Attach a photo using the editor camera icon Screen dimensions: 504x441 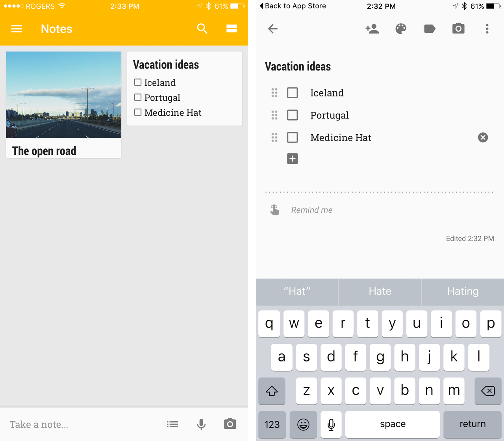[x=458, y=29]
